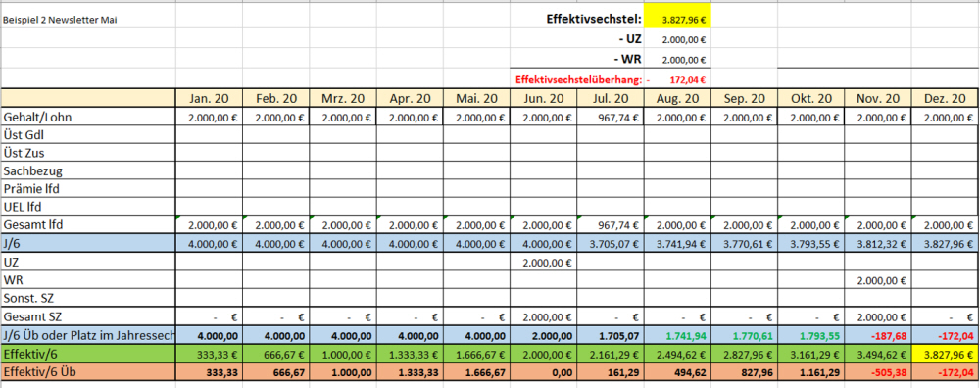Select the 'Mrz. 20' column header
980x388 pixels.
coord(342,98)
